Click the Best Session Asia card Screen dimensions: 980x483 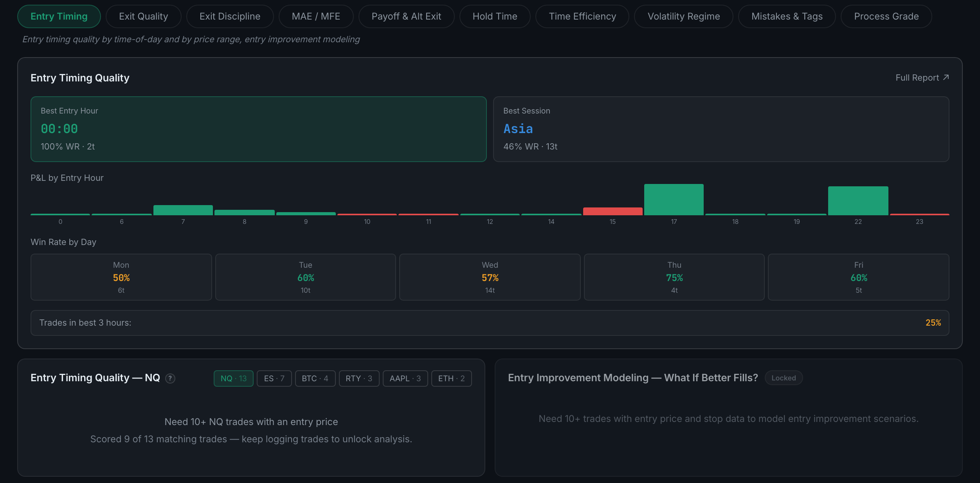(x=721, y=129)
